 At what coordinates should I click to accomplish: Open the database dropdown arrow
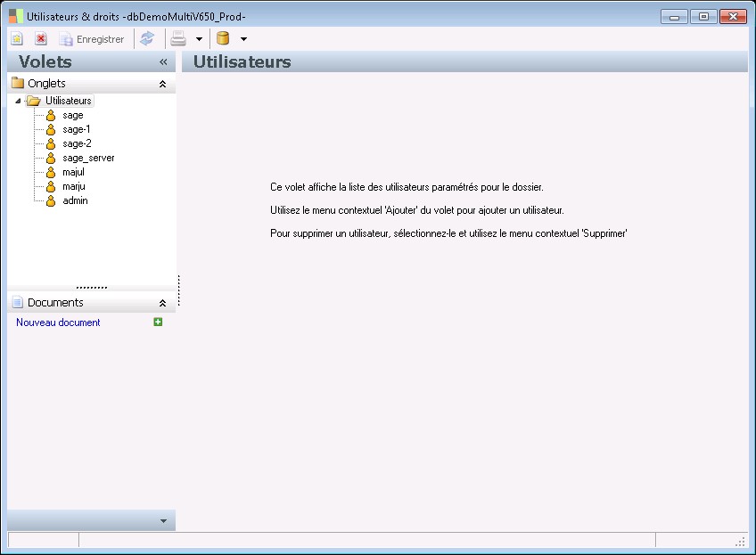(x=244, y=39)
